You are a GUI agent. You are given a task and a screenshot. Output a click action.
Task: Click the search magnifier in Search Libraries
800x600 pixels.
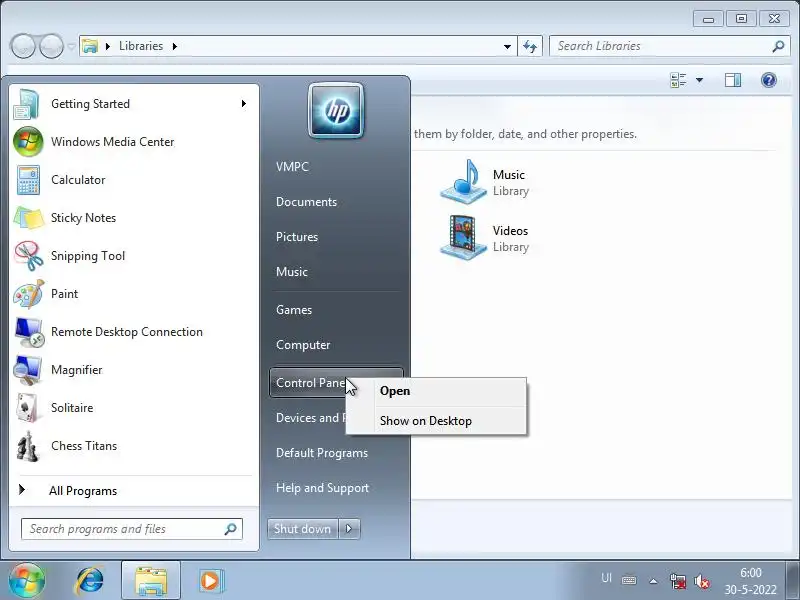click(778, 46)
